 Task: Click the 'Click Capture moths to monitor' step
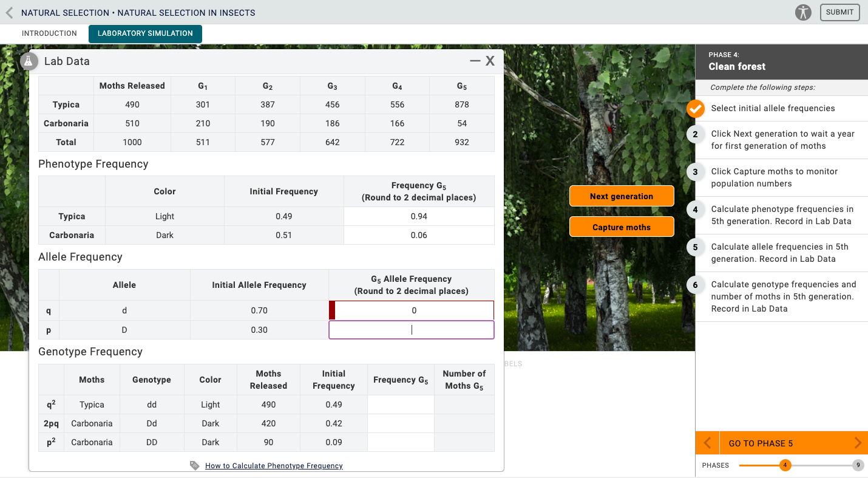coord(775,177)
